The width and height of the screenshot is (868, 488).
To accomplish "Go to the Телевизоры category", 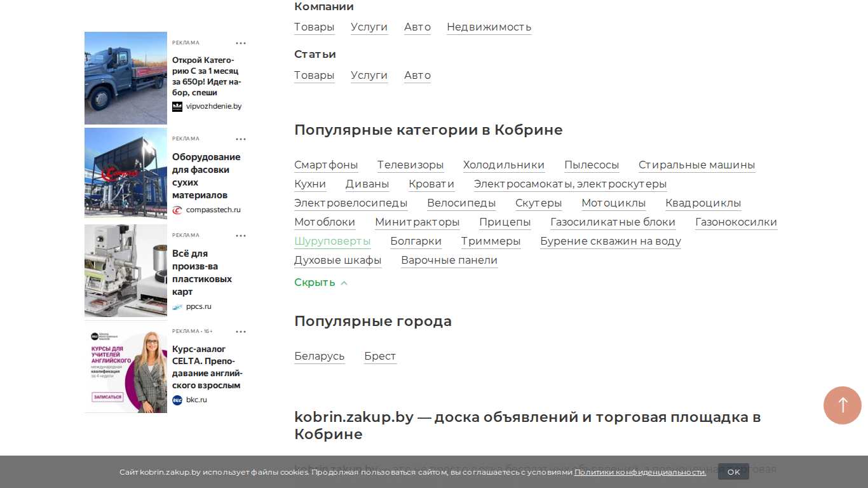I will [x=410, y=165].
